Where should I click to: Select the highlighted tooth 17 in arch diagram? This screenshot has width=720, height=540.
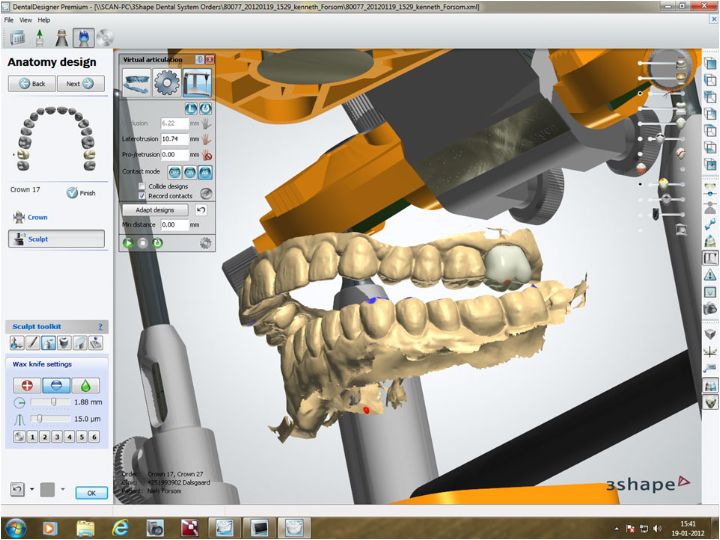coord(23,155)
